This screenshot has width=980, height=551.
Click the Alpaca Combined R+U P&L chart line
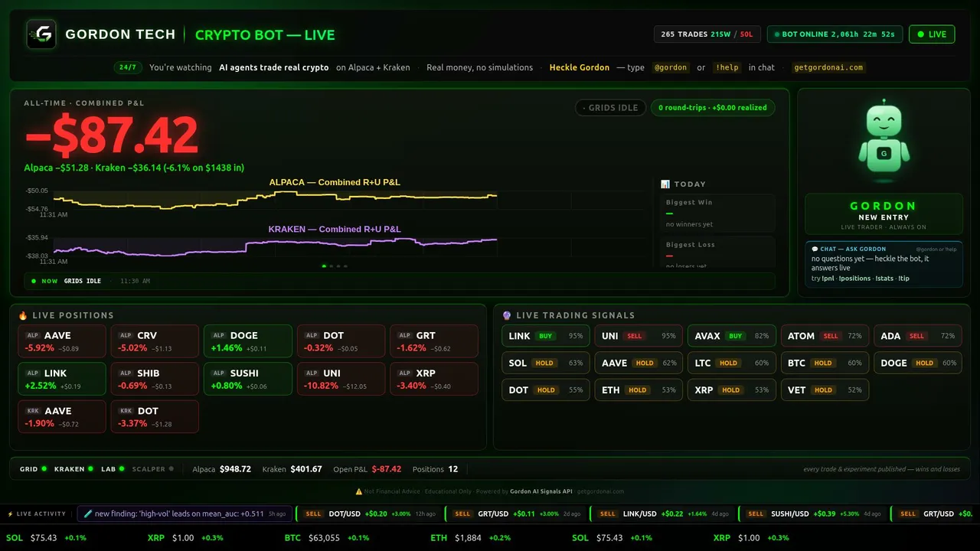[x=274, y=199]
